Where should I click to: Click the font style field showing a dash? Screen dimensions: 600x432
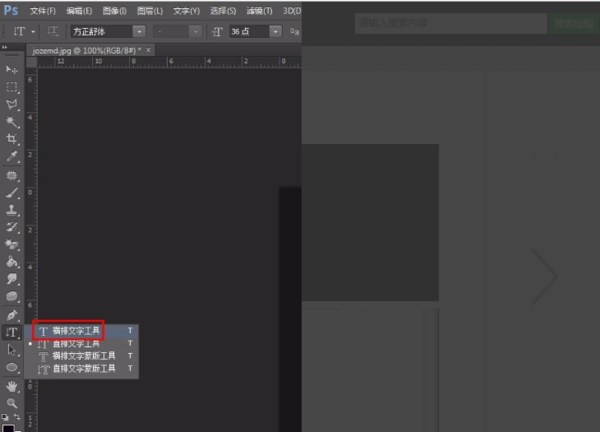(x=171, y=31)
